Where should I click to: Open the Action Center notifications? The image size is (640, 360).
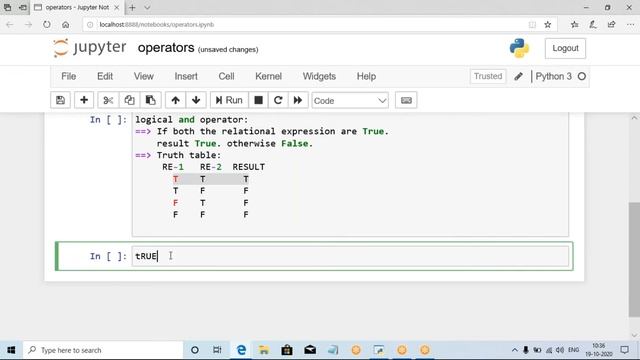pos(624,350)
